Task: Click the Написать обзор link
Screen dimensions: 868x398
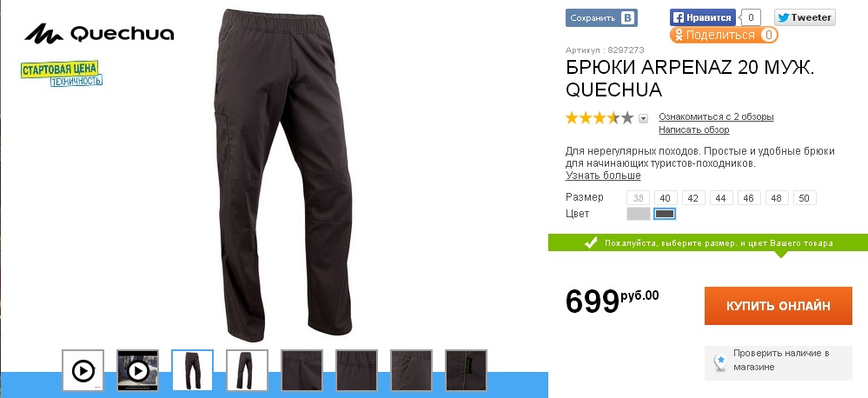Action: (x=693, y=129)
